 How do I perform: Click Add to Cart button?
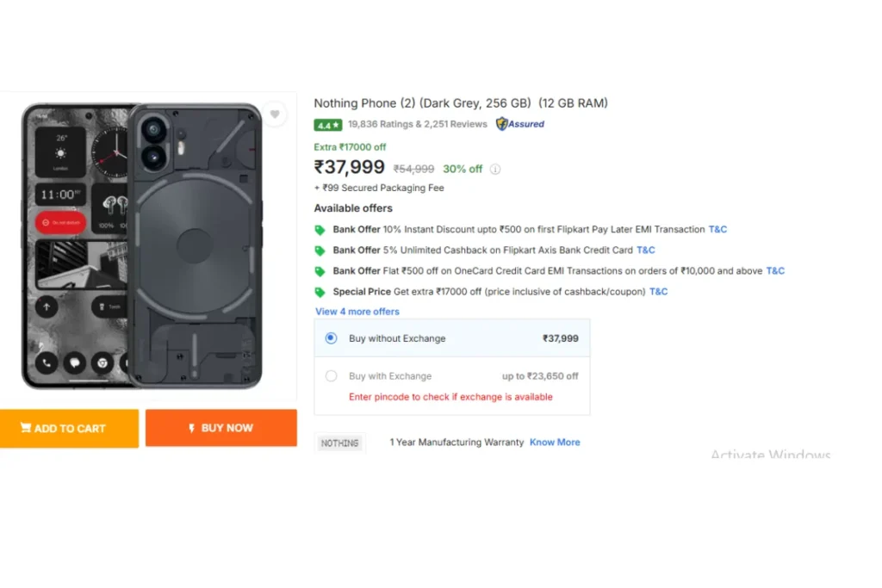69,429
